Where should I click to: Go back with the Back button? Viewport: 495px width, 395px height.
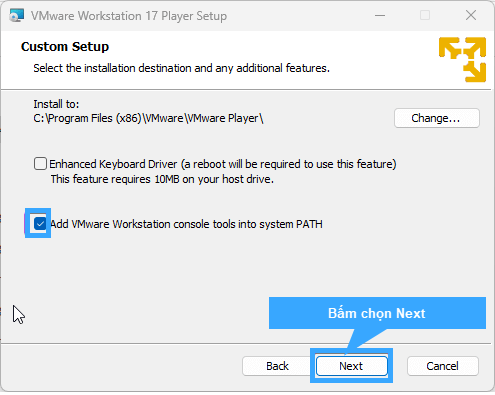pos(277,366)
